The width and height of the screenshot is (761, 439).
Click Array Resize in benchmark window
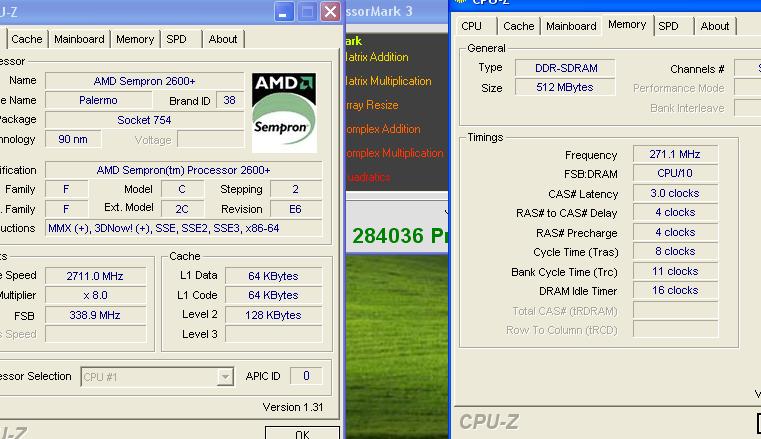click(372, 105)
